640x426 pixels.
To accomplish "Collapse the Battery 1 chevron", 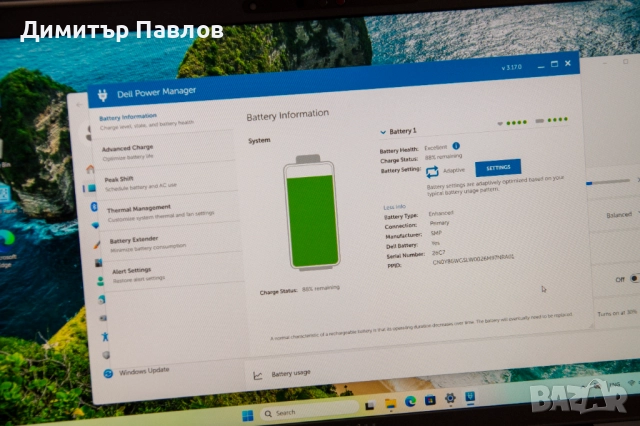I will pos(383,132).
